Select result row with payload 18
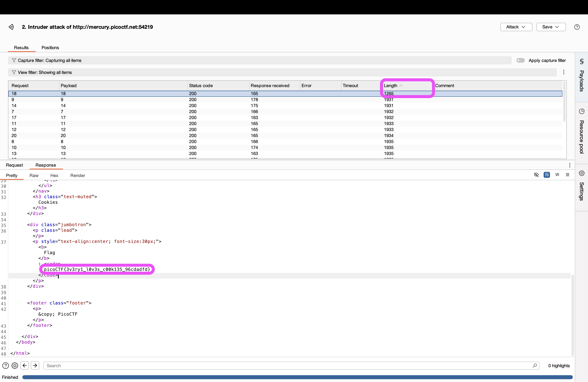 [285, 94]
